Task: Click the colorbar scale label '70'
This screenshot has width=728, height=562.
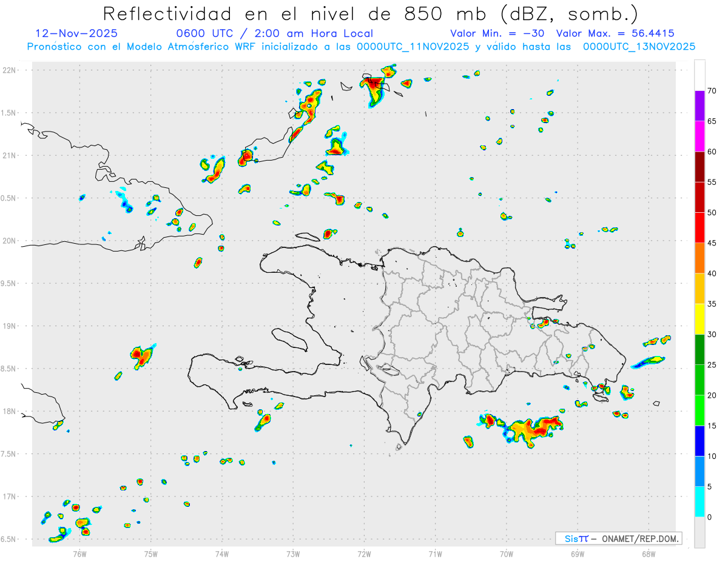Action: tap(712, 91)
